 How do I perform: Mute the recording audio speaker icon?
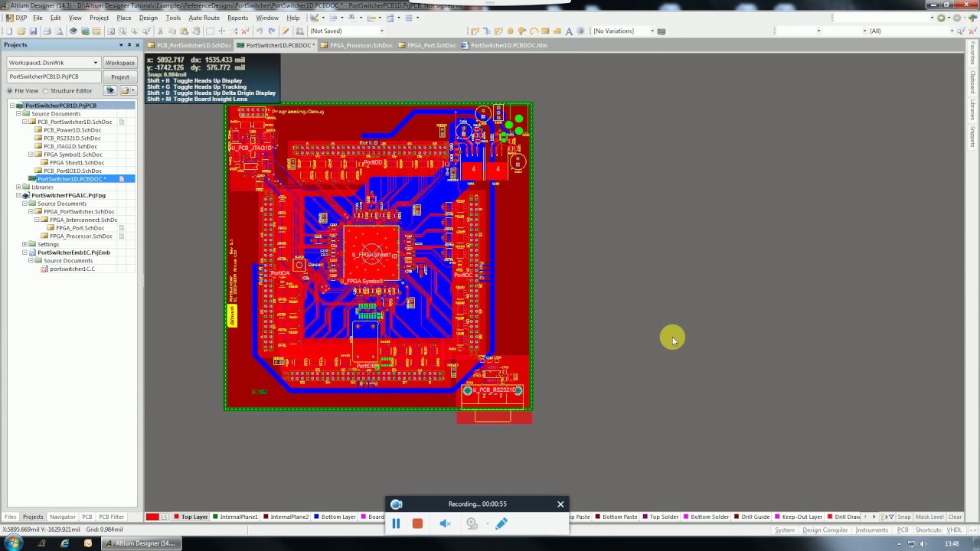445,523
